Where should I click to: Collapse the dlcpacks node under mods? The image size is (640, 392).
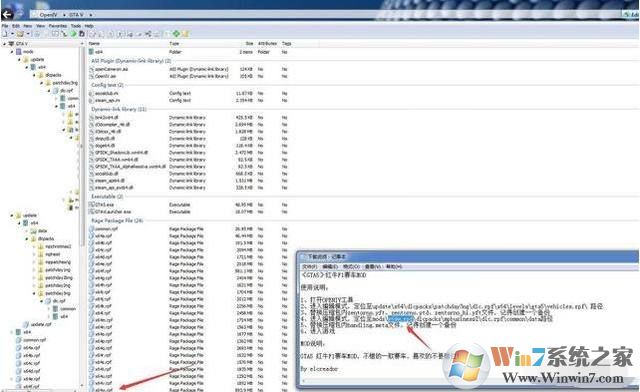34,75
